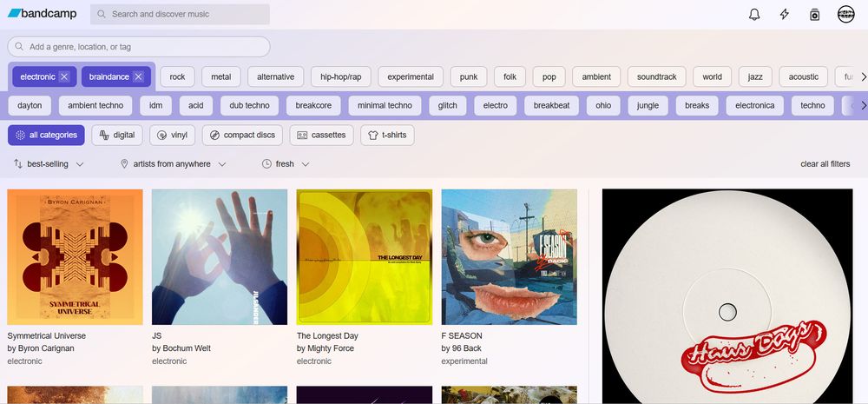The image size is (868, 404).
Task: Filter by t-shirts category
Action: 387,136
